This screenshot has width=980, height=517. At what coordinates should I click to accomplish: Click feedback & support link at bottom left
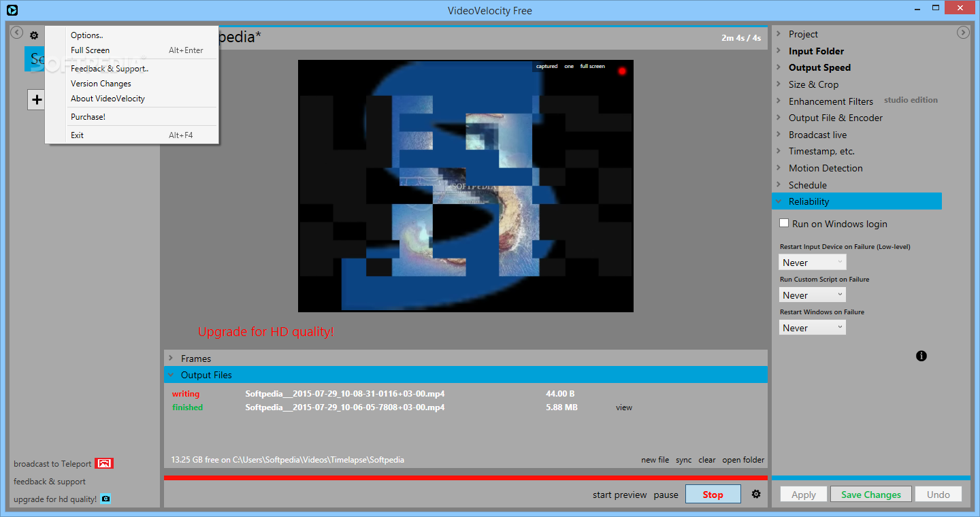[x=50, y=482]
